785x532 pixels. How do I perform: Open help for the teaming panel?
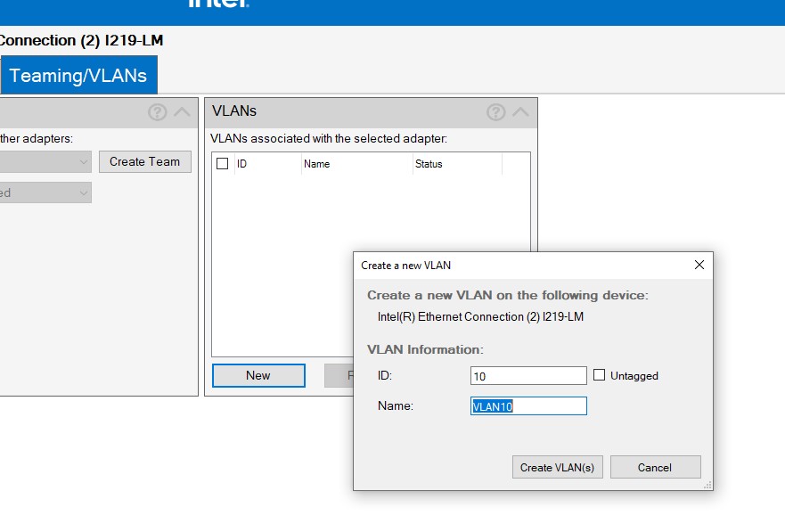(157, 112)
